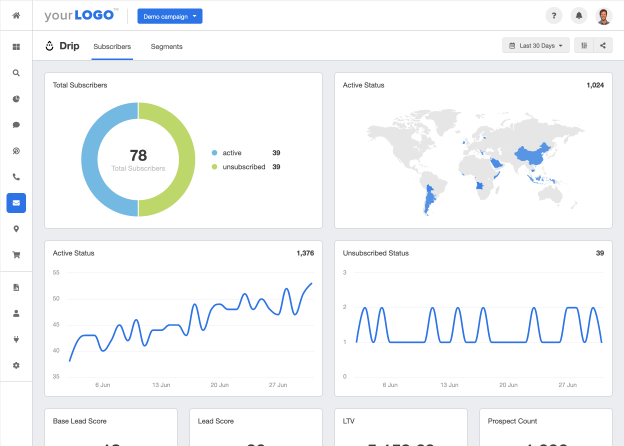Expand the Demo campaign dropdown

point(169,16)
